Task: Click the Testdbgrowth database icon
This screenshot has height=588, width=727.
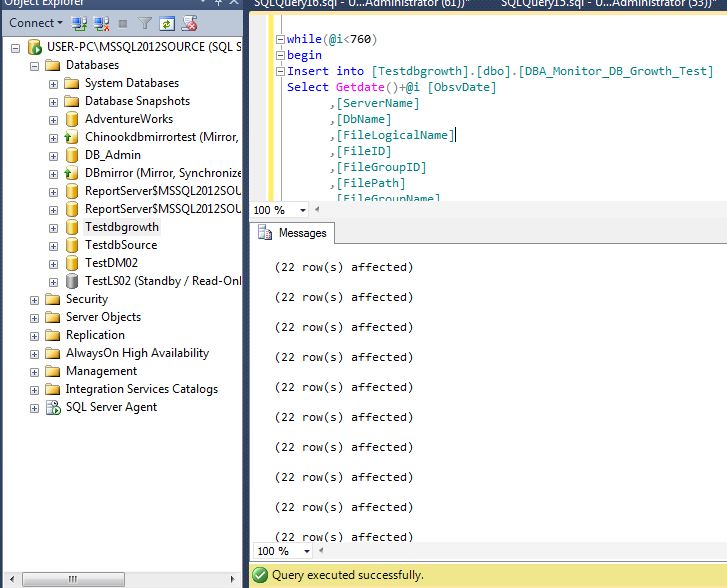Action: coord(72,227)
